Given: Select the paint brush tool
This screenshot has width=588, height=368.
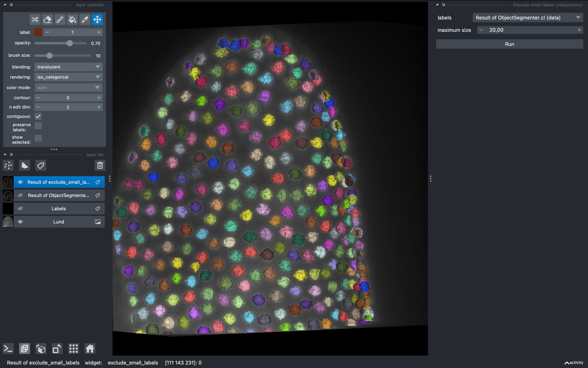Looking at the screenshot, I should point(60,19).
